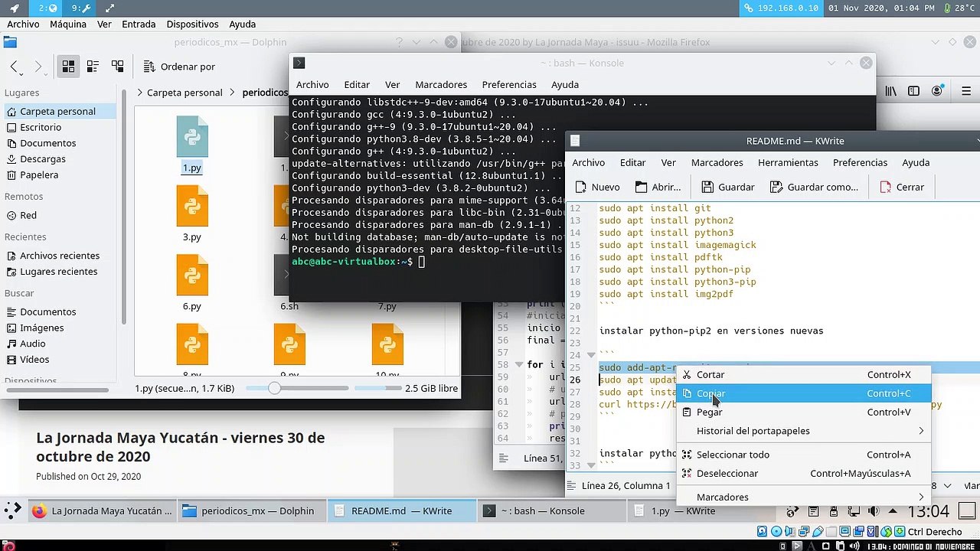Choose 'Copiar' from context menu
Viewport: 980px width, 551px height.
pyautogui.click(x=804, y=393)
